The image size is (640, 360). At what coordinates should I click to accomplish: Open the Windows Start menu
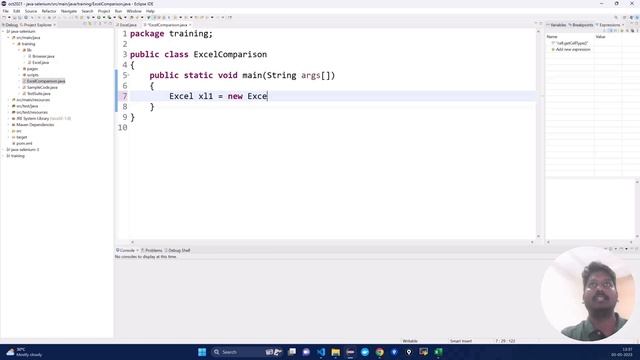point(202,352)
